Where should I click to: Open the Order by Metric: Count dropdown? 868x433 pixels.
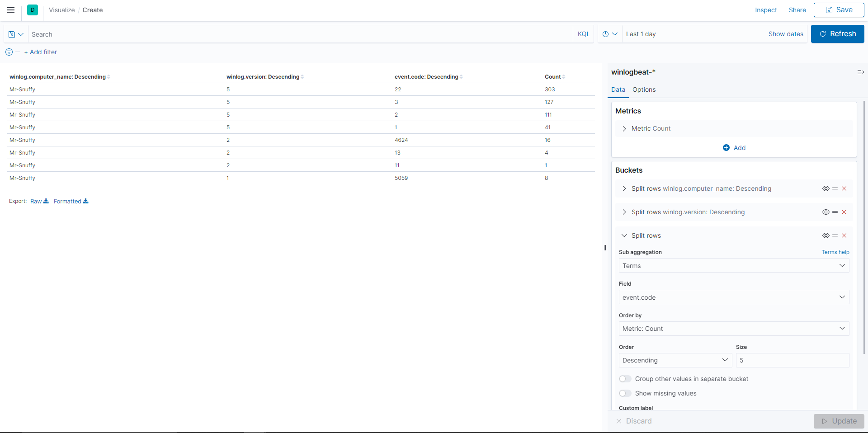click(x=733, y=329)
